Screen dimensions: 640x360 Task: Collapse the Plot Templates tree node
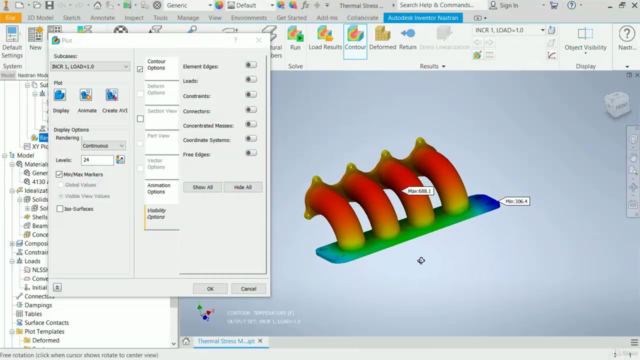(12, 332)
